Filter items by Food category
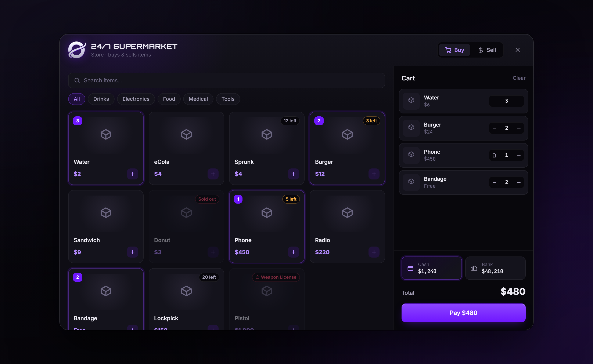 click(169, 99)
